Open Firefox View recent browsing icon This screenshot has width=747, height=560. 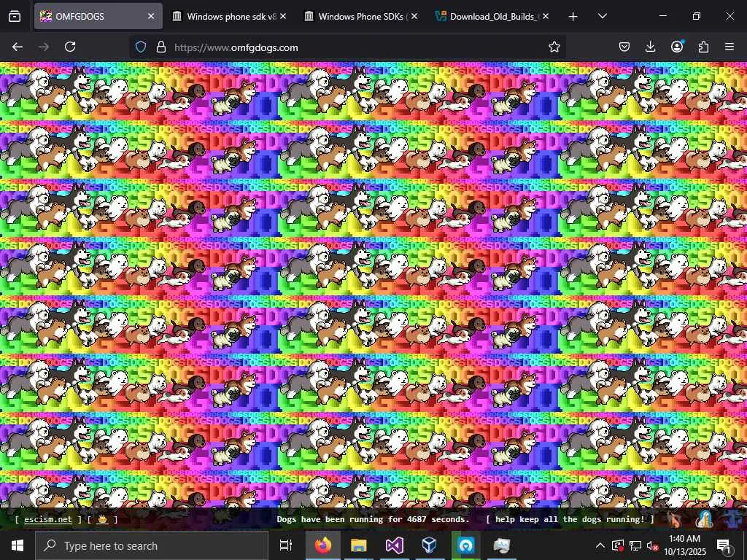pyautogui.click(x=15, y=16)
